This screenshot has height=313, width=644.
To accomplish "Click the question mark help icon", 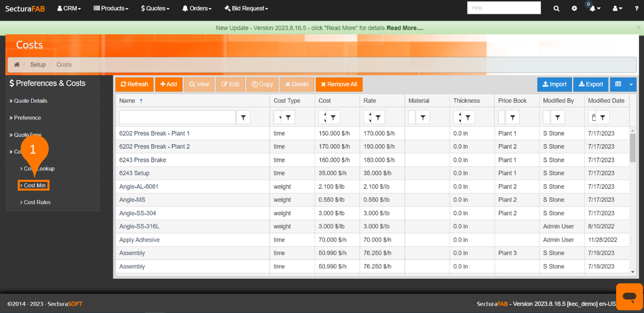I will pyautogui.click(x=636, y=8).
